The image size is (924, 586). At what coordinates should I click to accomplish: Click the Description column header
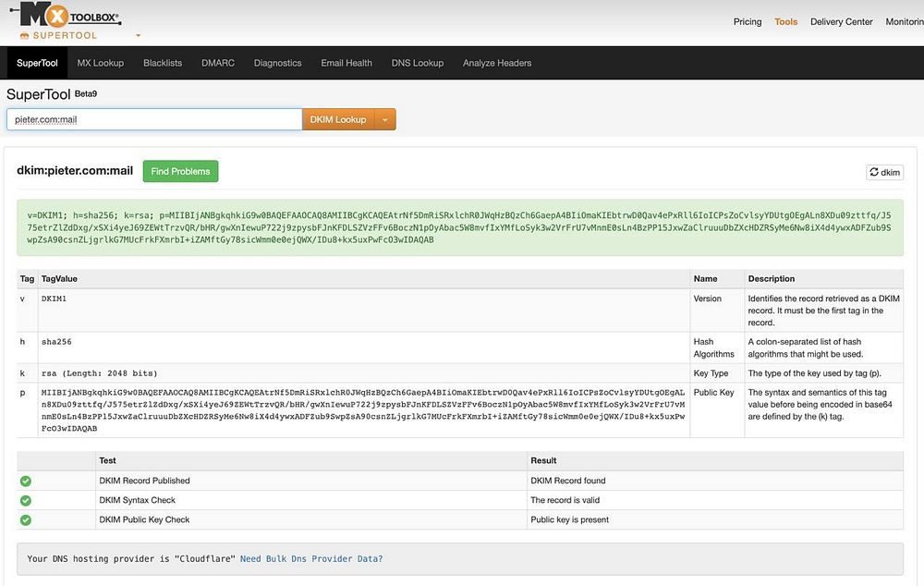coord(772,279)
